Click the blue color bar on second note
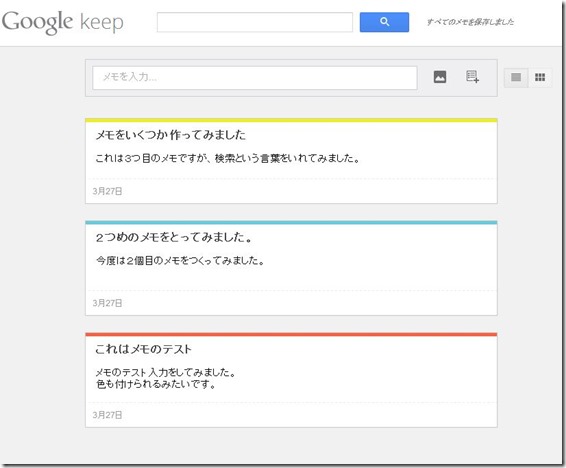The height and width of the screenshot is (468, 566). click(x=291, y=223)
